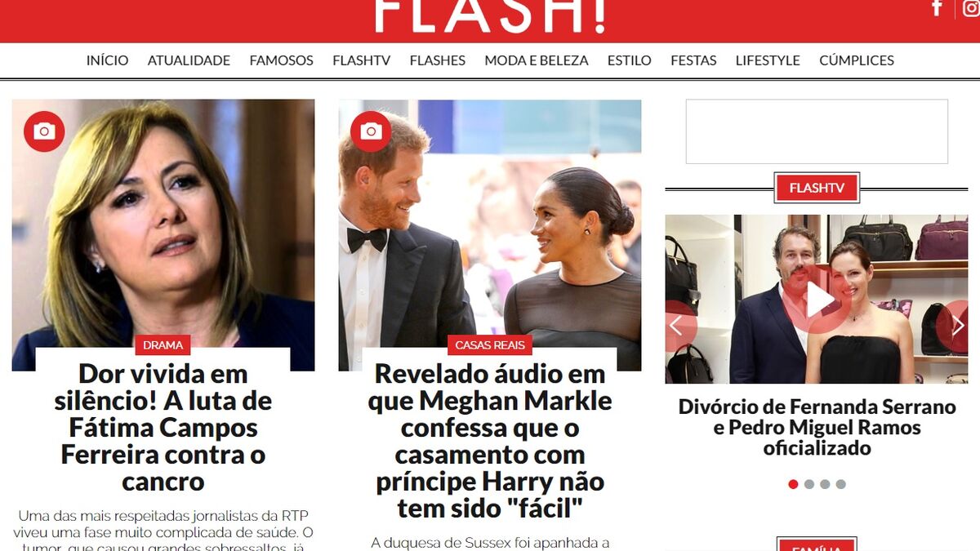Navigate to the LIFESTYLE section

pos(768,60)
